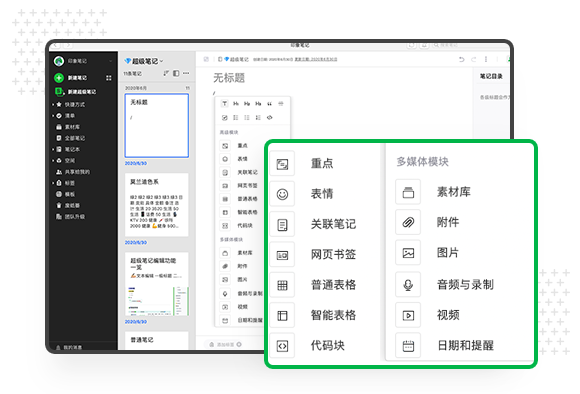Select the quote icon in the slash menu

click(x=269, y=104)
